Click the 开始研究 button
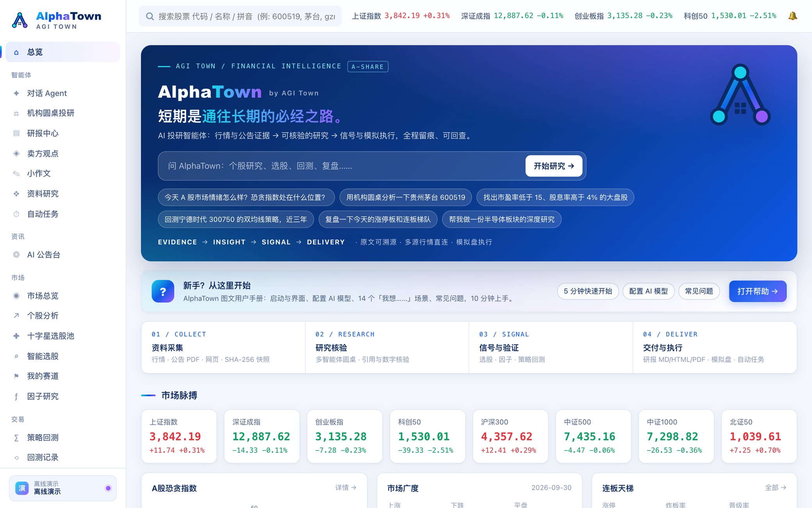Screen dimensions: 812x508 click(x=554, y=166)
